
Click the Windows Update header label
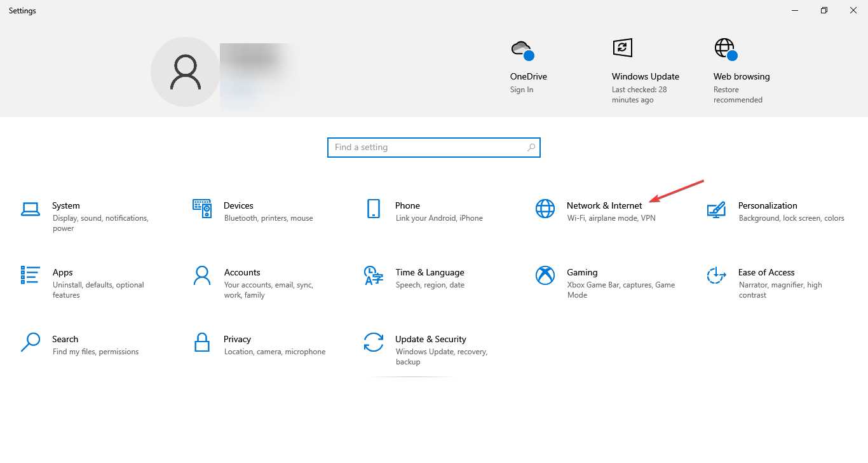[646, 76]
